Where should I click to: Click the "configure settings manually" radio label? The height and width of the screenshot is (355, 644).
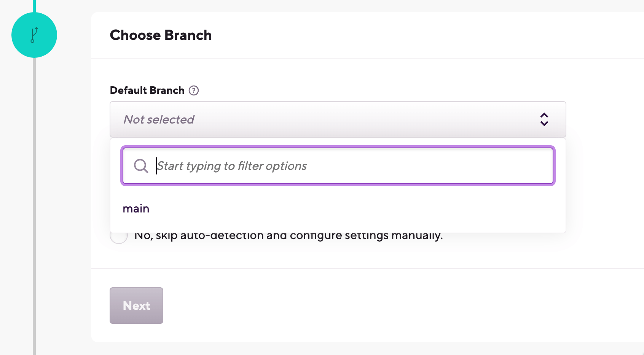289,236
